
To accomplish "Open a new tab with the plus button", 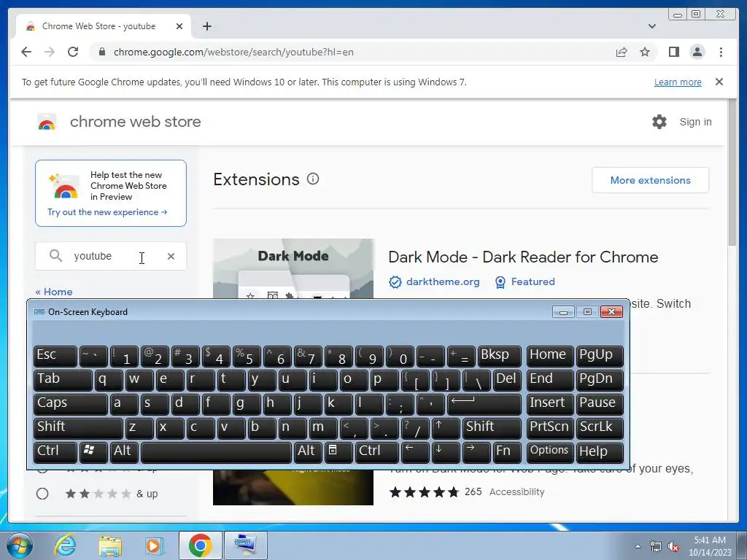I will pyautogui.click(x=206, y=26).
